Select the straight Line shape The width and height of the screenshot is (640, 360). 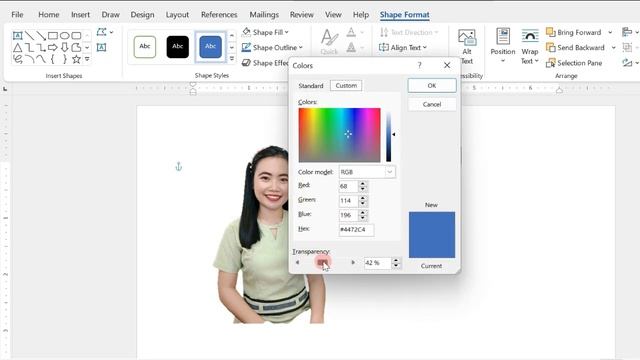pyautogui.click(x=29, y=36)
